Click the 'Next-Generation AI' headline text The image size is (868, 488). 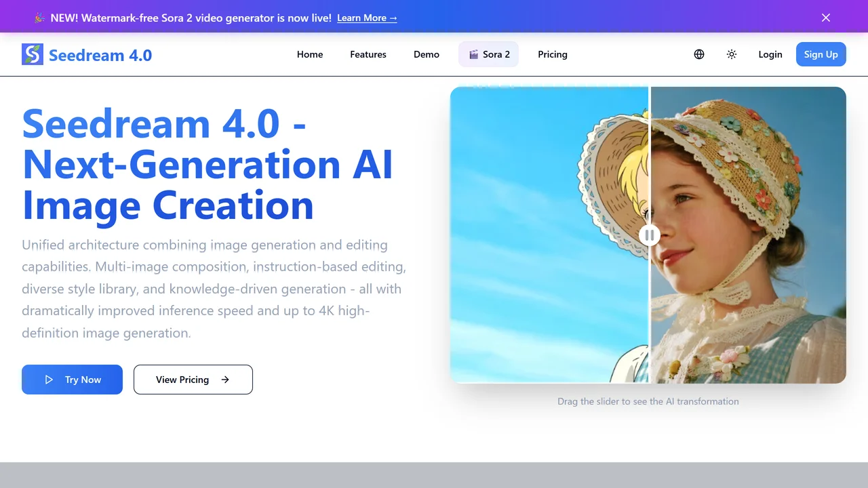(x=208, y=164)
